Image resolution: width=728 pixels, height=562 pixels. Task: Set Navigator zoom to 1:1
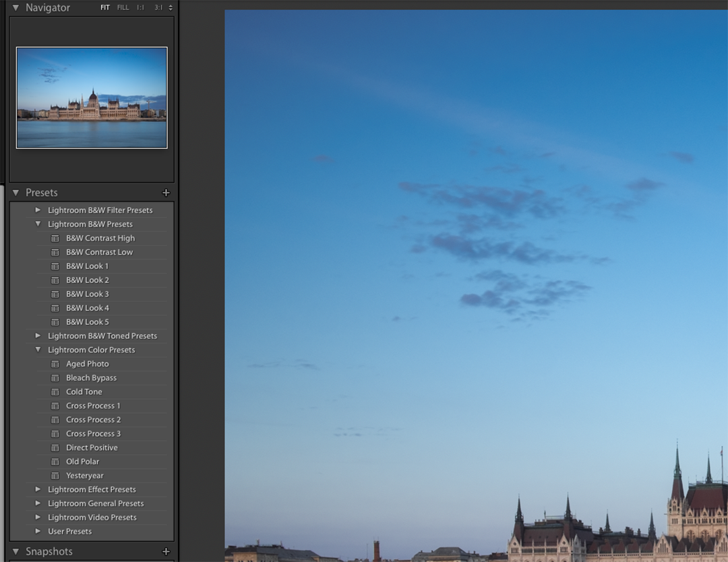[140, 7]
